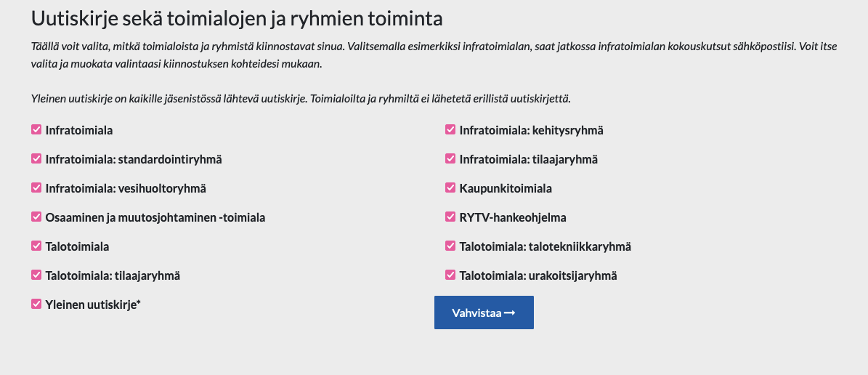Viewport: 868px width, 375px height.
Task: Deselect Infratoimiala: tilaajaryhmä checkbox
Action: (450, 159)
